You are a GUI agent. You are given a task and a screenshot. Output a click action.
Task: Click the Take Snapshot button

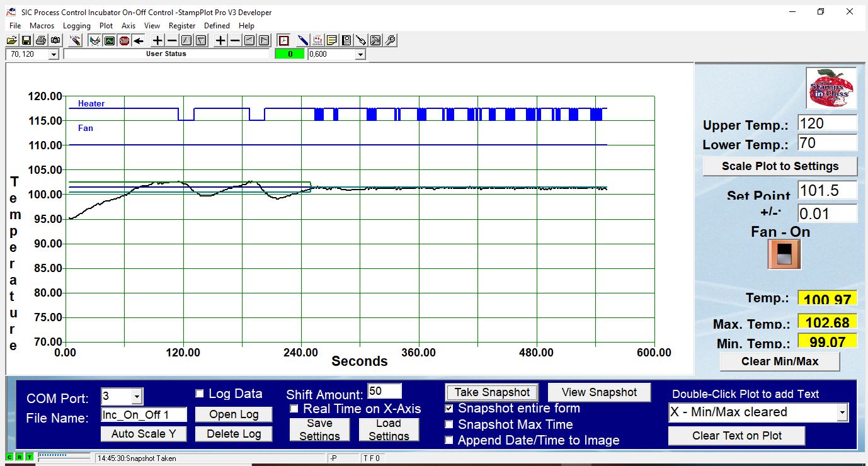coord(492,392)
